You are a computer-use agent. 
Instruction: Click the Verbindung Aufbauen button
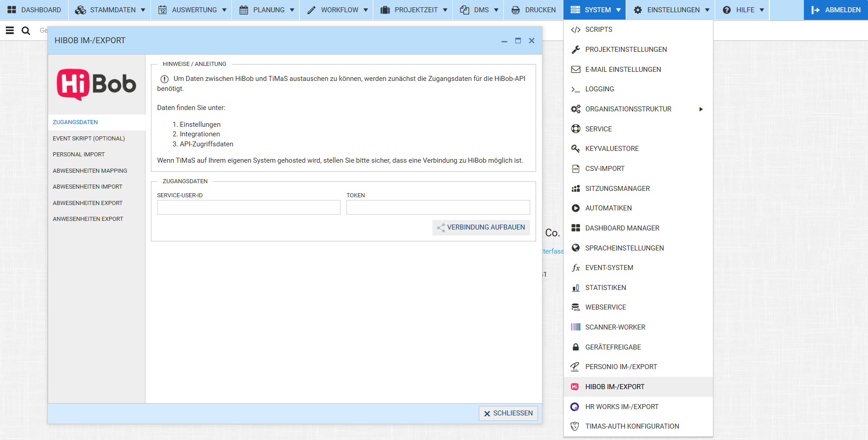tap(481, 228)
